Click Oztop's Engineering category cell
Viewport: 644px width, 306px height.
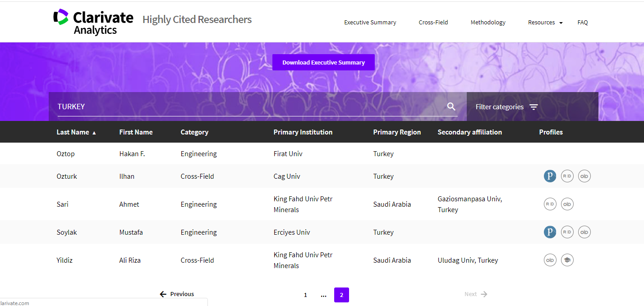point(198,153)
